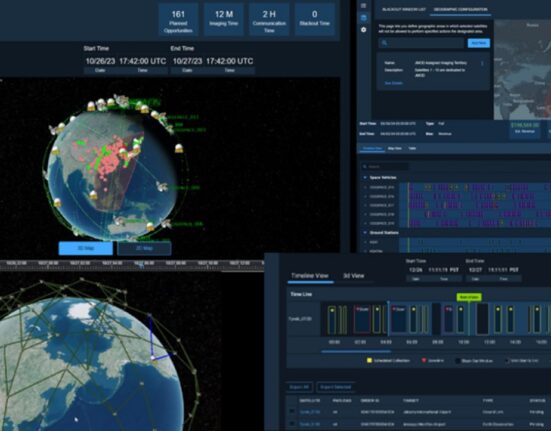Open the hamburger menu in the blackout panel sidebar
This screenshot has height=431, width=551.
[364, 6]
